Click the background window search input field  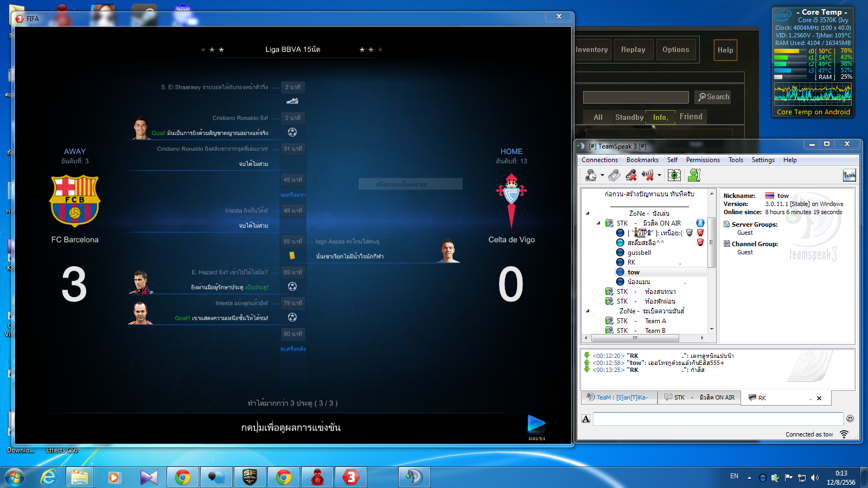(x=636, y=97)
